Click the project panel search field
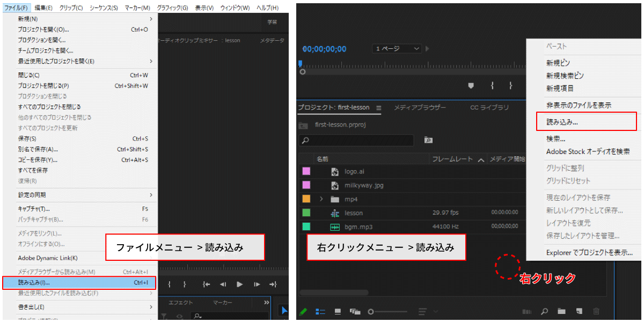Viewport: 644px width, 322px height. click(x=357, y=141)
